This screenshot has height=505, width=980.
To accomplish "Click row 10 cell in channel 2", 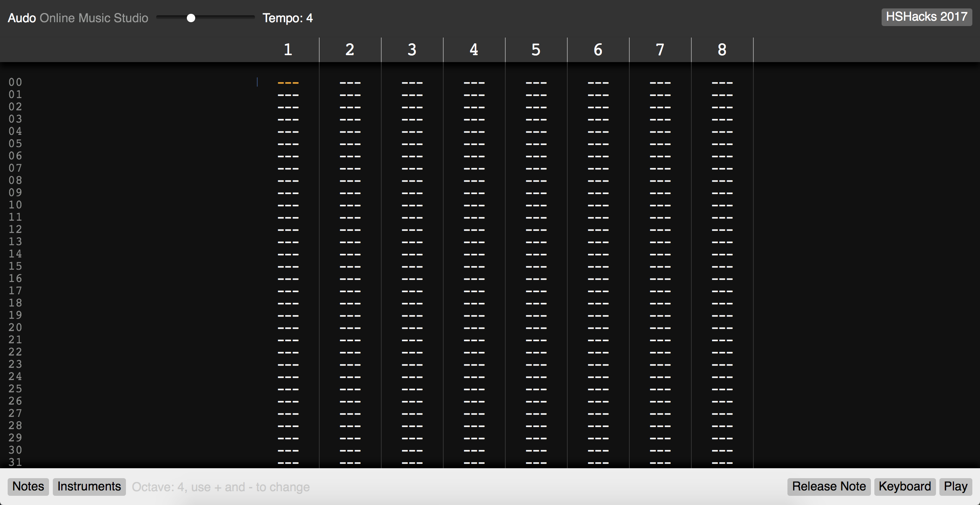I will coord(350,205).
